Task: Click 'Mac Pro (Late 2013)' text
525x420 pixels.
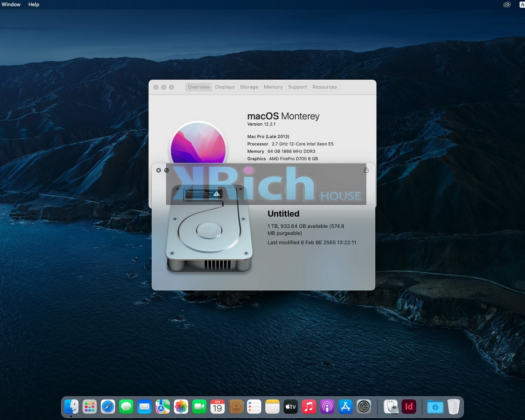Action: (x=268, y=137)
